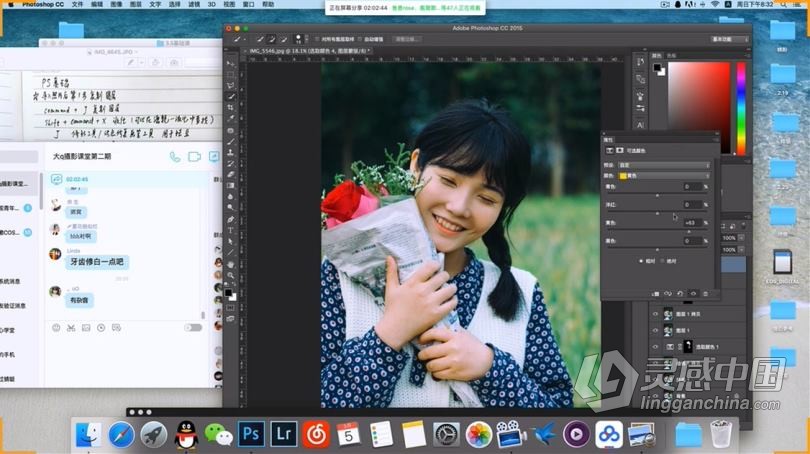Open the workspace switcher dropdown in options bar
The image size is (810, 454).
pos(730,39)
